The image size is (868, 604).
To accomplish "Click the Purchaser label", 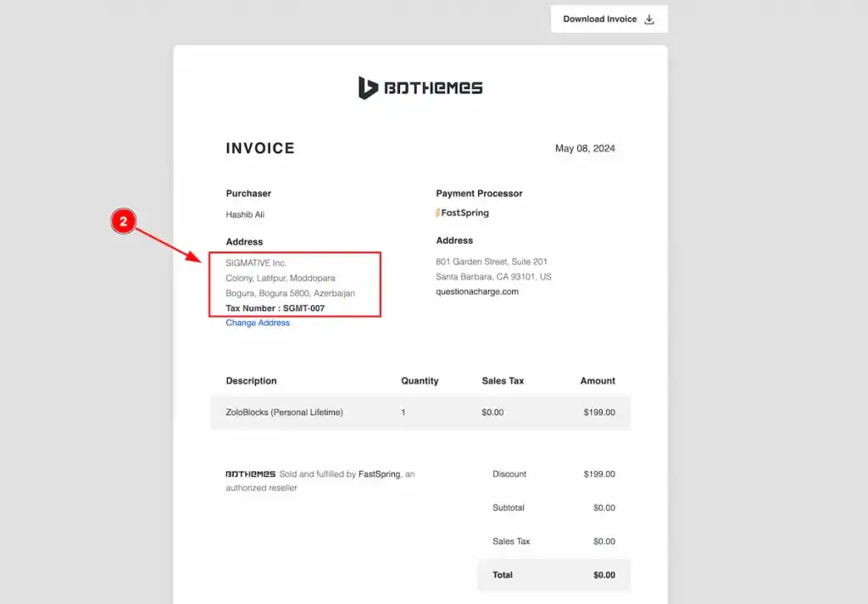I will [248, 194].
